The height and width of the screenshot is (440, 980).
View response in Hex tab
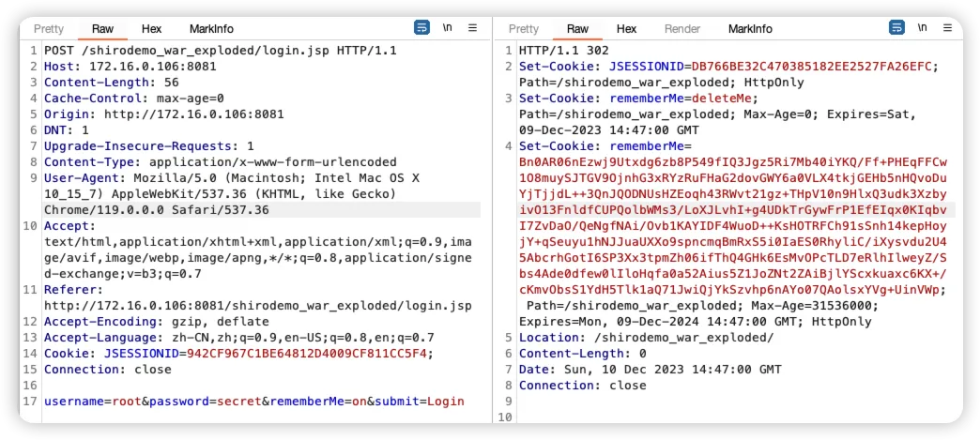(x=626, y=29)
